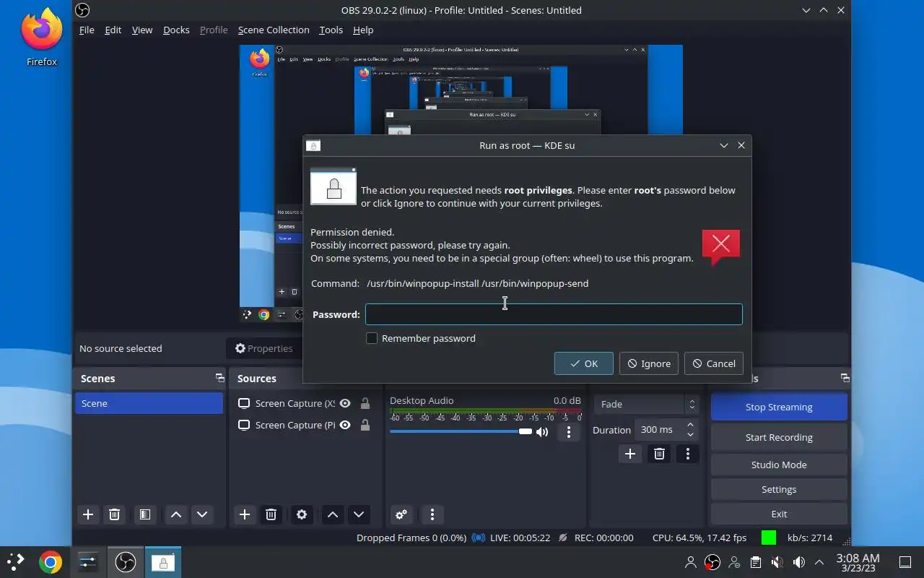Unlock second Screen Capture (Pi source

[x=365, y=425]
